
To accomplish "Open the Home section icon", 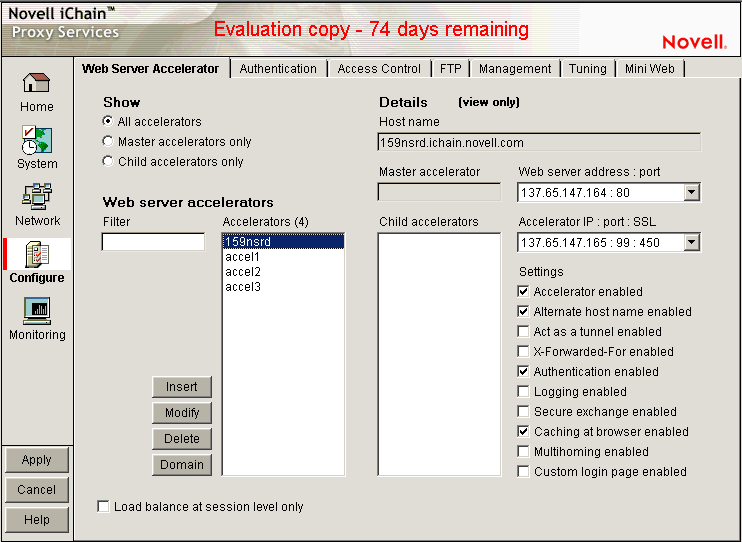I will click(36, 83).
